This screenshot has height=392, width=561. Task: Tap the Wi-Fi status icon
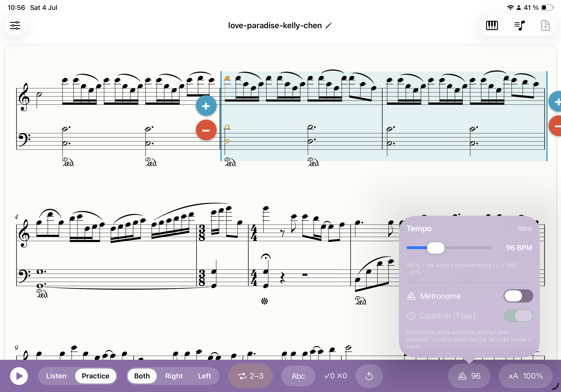pos(510,8)
